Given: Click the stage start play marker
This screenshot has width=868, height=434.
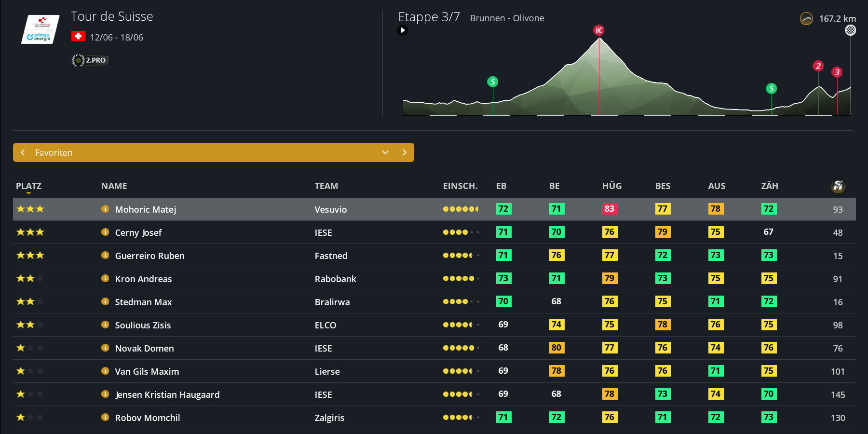Looking at the screenshot, I should click(x=403, y=30).
